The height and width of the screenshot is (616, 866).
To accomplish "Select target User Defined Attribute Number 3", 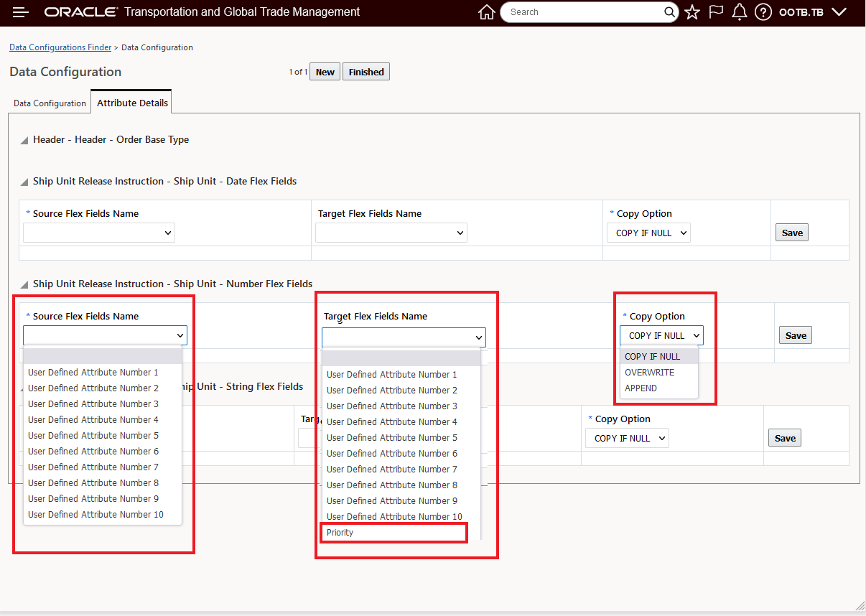I will click(x=401, y=406).
